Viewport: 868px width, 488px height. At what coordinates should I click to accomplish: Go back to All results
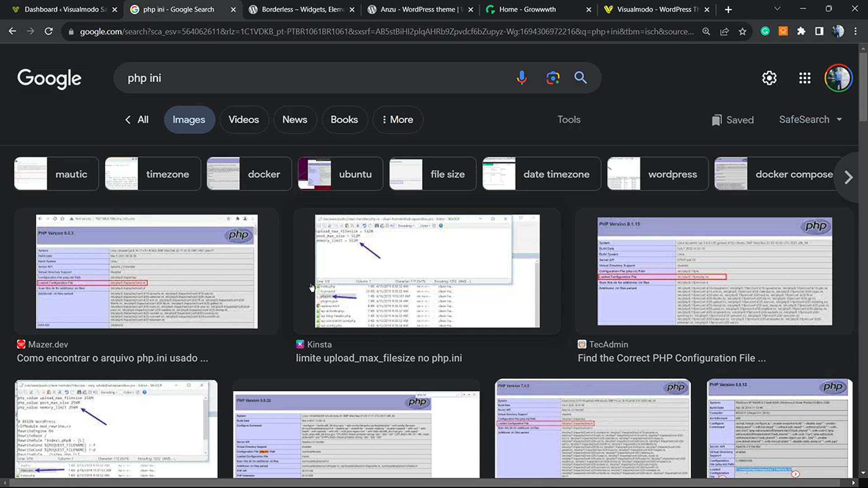137,120
